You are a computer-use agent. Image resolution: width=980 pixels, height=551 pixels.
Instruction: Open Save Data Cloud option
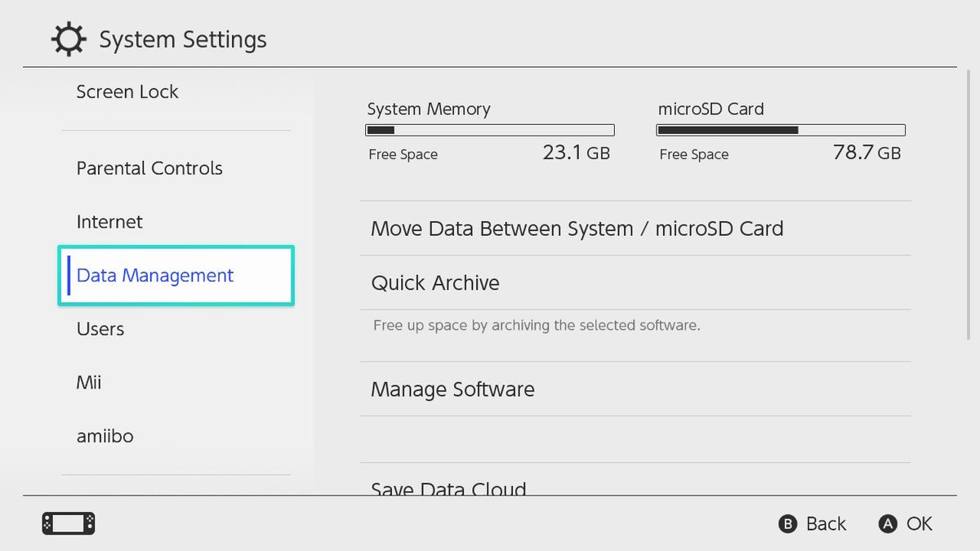[448, 488]
